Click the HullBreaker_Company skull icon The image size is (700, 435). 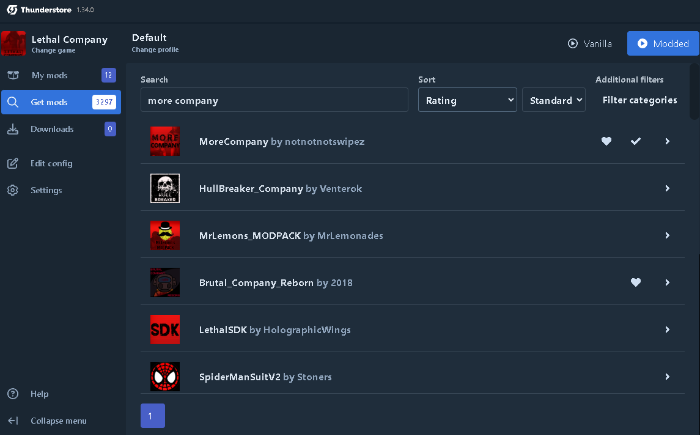coord(165,188)
